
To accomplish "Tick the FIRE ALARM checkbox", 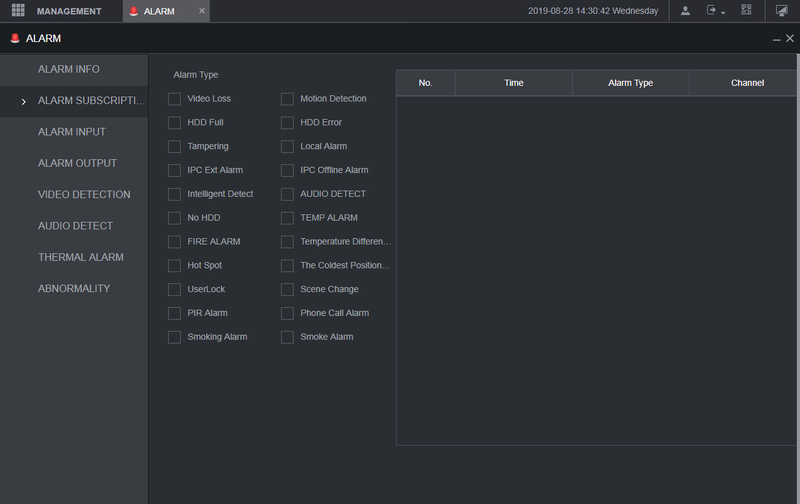I will click(174, 242).
